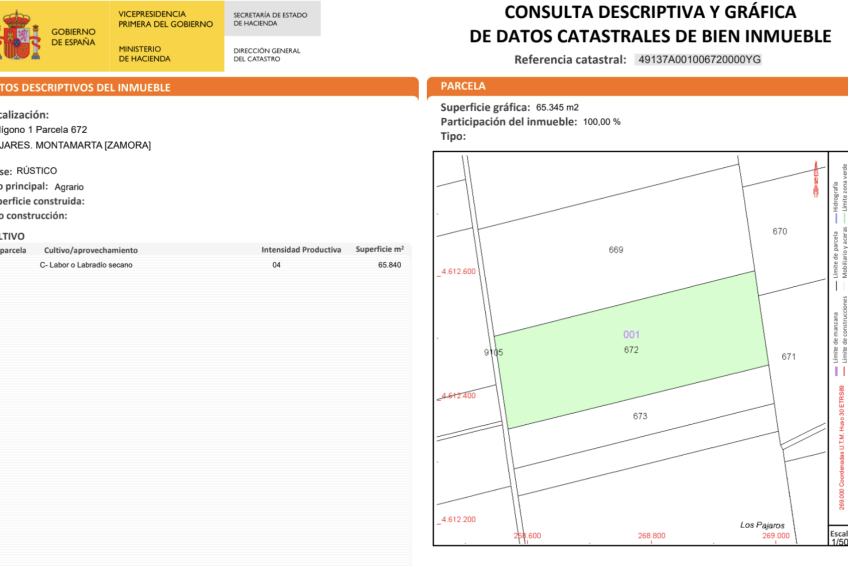
Task: Click the Secretaría de Estado de Hacienda box
Action: (270, 20)
